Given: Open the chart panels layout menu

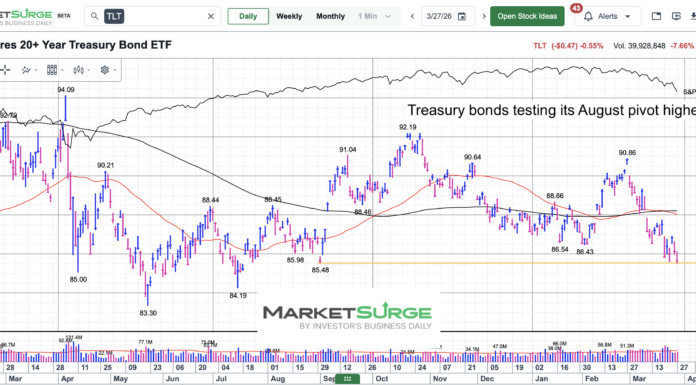Looking at the screenshot, I should tap(55, 70).
